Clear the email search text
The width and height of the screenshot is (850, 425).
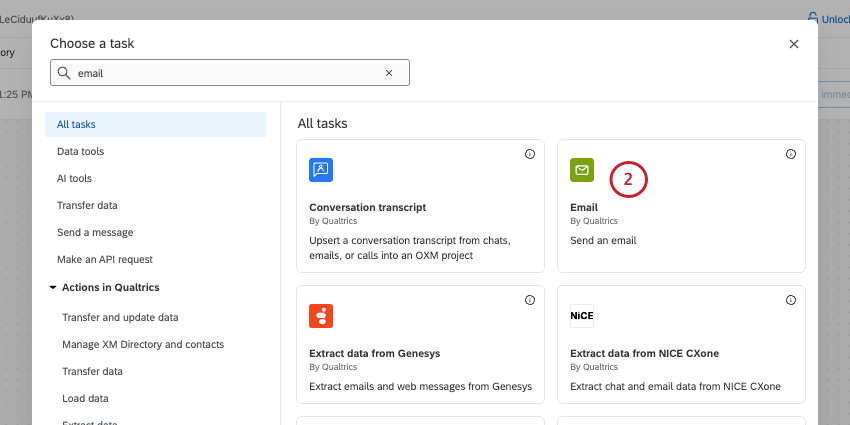coord(389,73)
